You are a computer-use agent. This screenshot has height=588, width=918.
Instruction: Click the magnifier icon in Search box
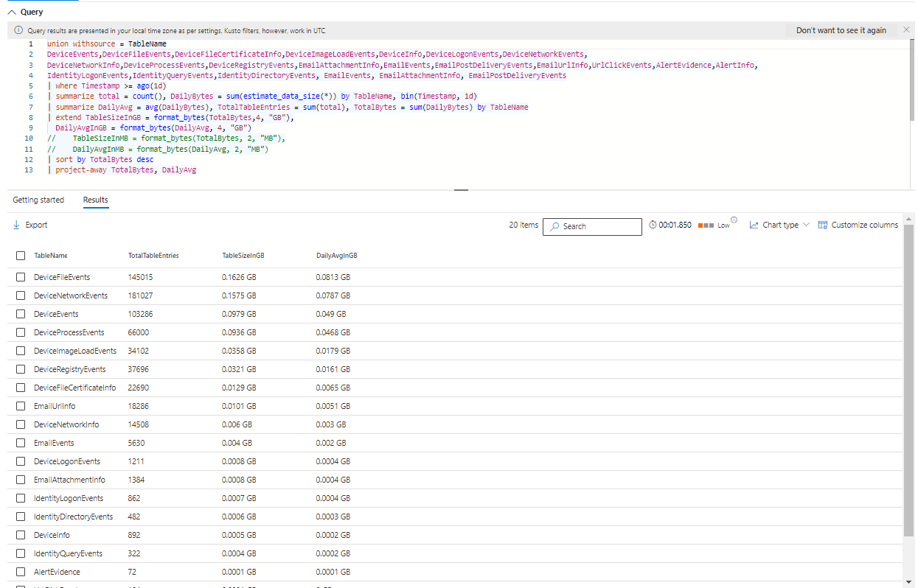[555, 227]
